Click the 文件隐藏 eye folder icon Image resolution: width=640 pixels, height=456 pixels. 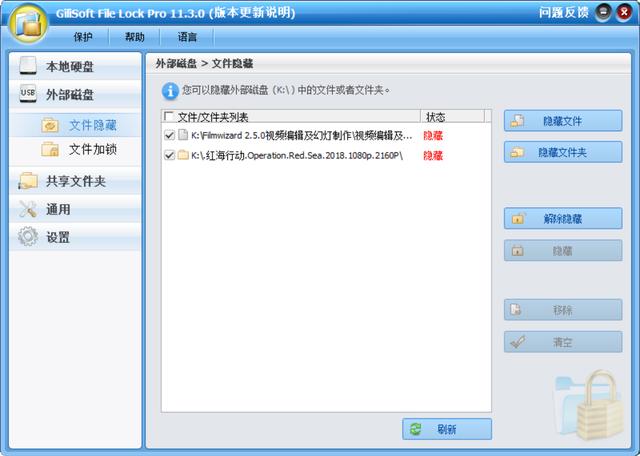coord(51,125)
